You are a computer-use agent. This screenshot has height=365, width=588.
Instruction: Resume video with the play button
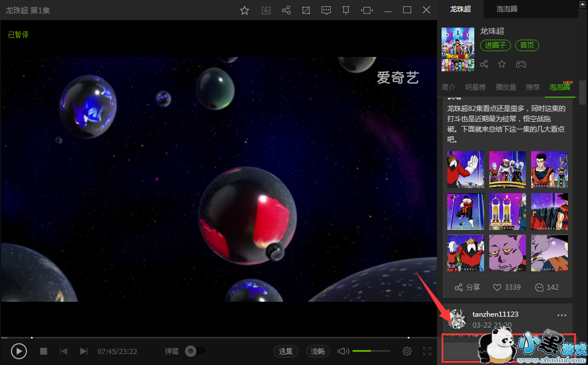pos(19,351)
